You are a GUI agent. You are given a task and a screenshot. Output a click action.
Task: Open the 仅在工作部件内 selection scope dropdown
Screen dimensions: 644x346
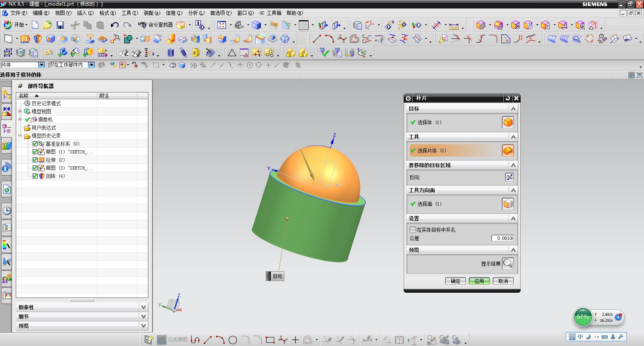[92, 65]
